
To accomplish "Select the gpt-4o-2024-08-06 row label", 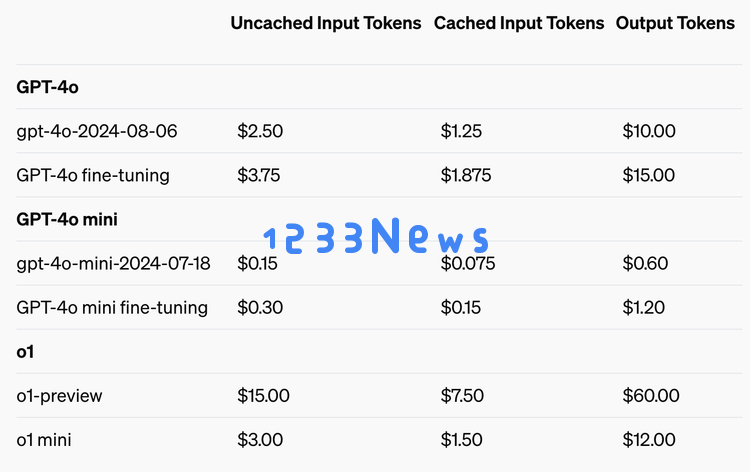I will click(97, 131).
